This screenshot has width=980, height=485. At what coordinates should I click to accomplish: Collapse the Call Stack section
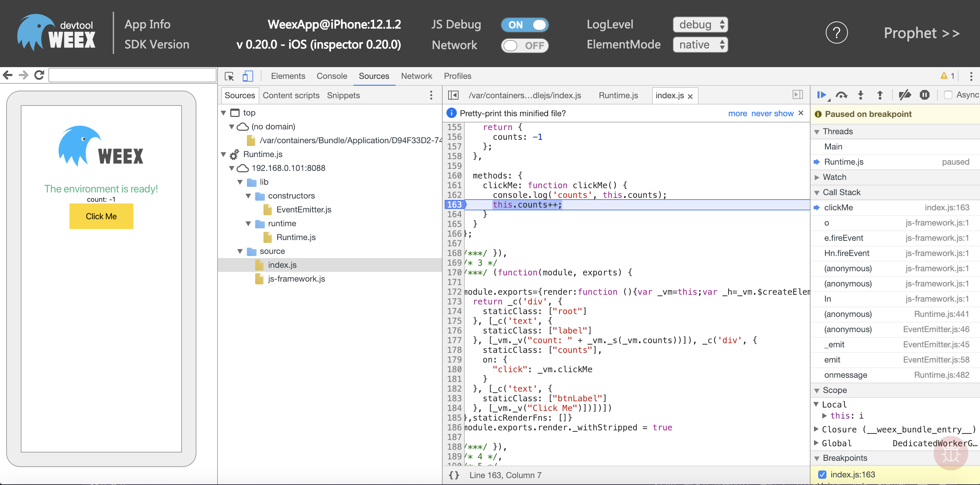pos(816,193)
